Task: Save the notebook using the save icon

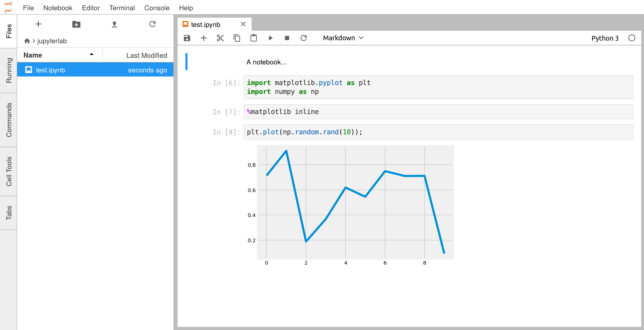Action: [187, 38]
